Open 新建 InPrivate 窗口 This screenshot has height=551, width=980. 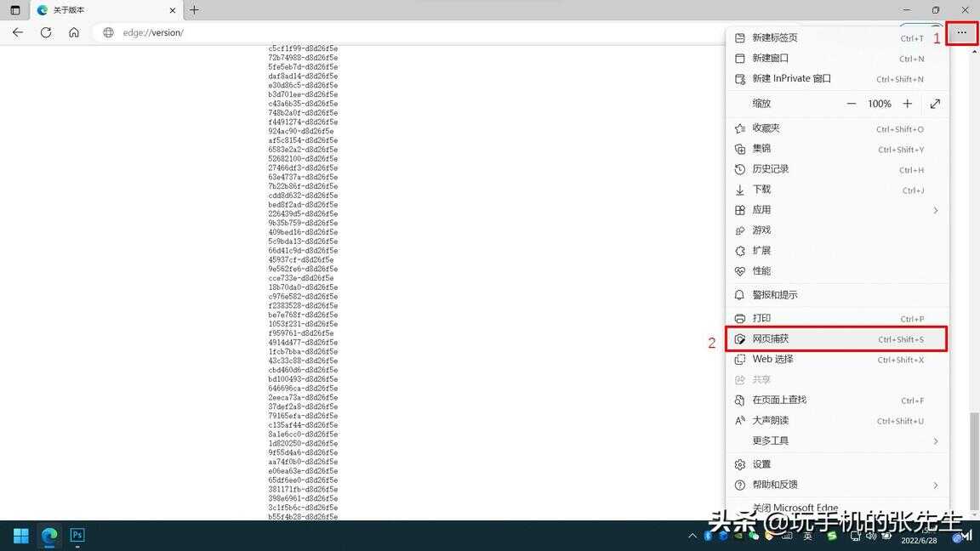[x=836, y=79]
